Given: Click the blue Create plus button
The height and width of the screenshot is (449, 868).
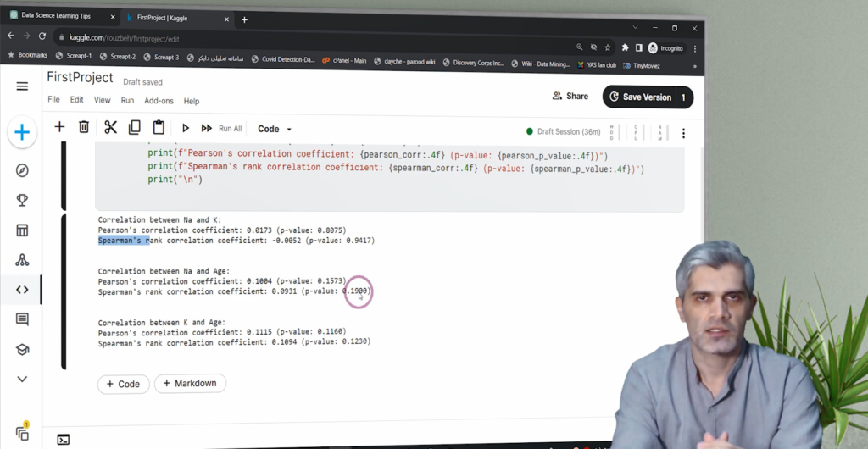Looking at the screenshot, I should tap(22, 132).
